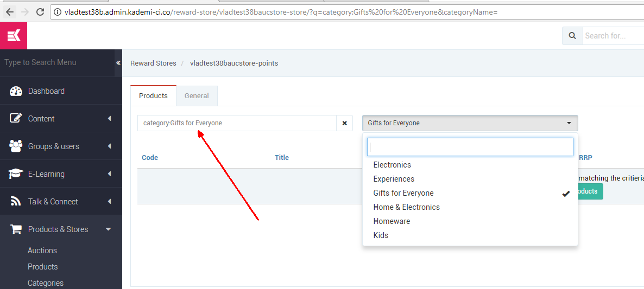Expand the Talk & Connect menu arrow

[109, 201]
